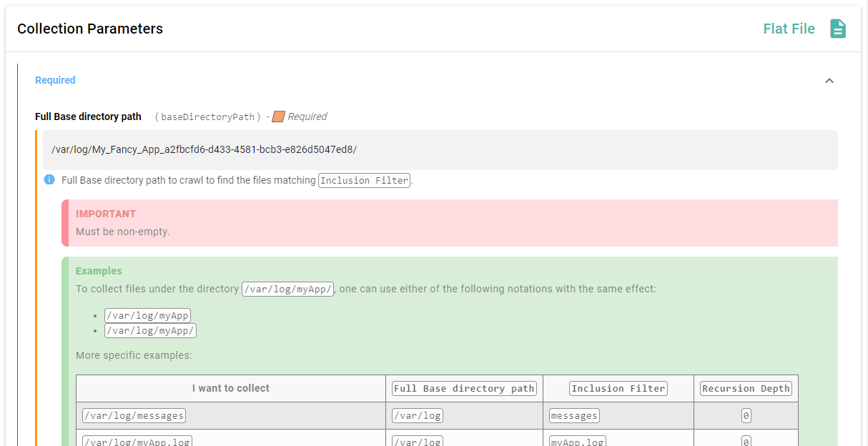Click the Recursion Depth column header

[x=746, y=387]
